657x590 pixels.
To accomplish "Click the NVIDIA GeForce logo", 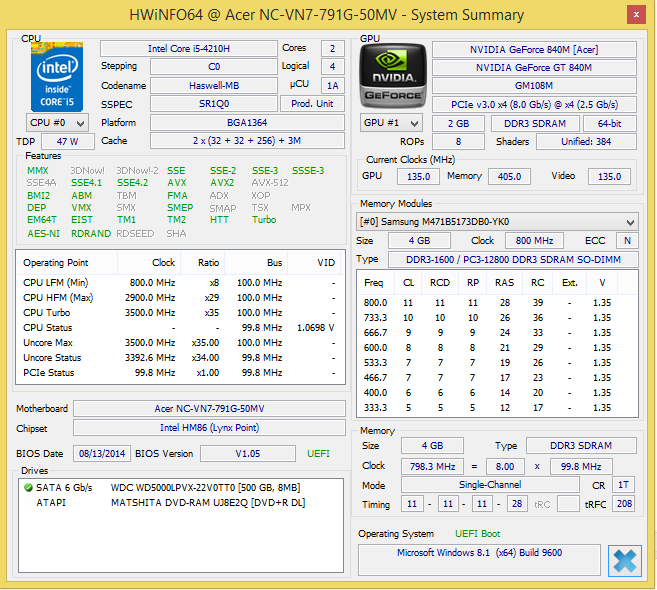I will [x=393, y=76].
